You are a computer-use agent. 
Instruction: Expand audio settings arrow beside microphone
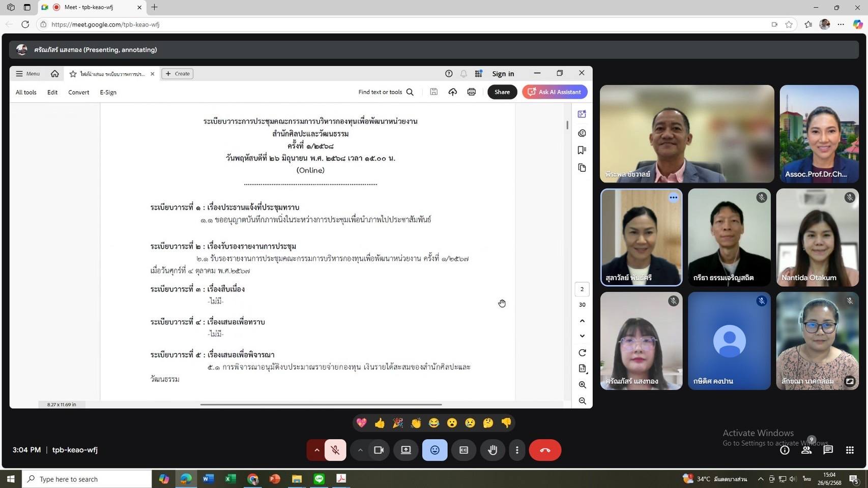click(x=316, y=450)
